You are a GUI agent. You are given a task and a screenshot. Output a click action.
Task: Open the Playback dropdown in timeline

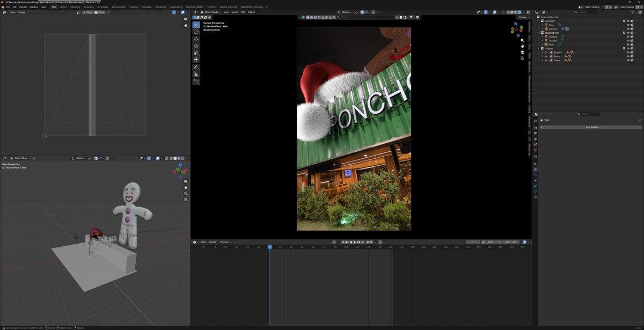(226, 242)
